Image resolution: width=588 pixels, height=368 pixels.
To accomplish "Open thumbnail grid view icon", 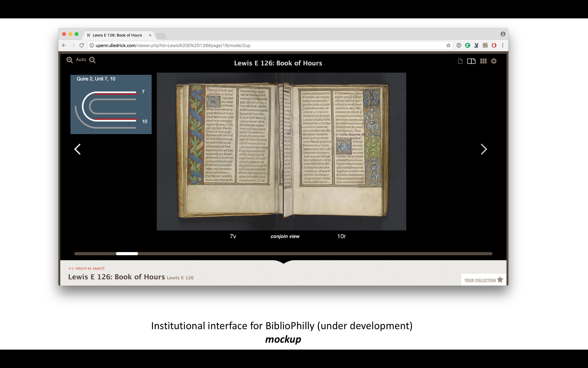I will coord(483,61).
